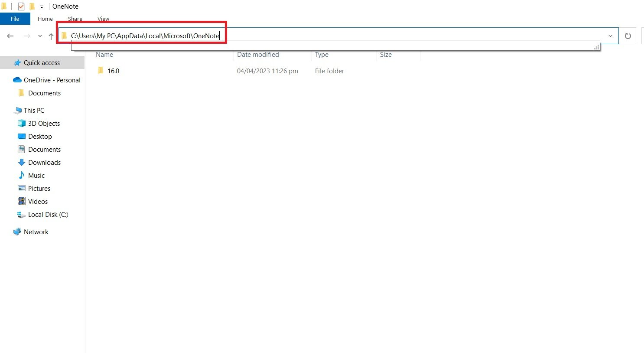Open the Share ribbon tab
644x353 pixels.
click(75, 19)
